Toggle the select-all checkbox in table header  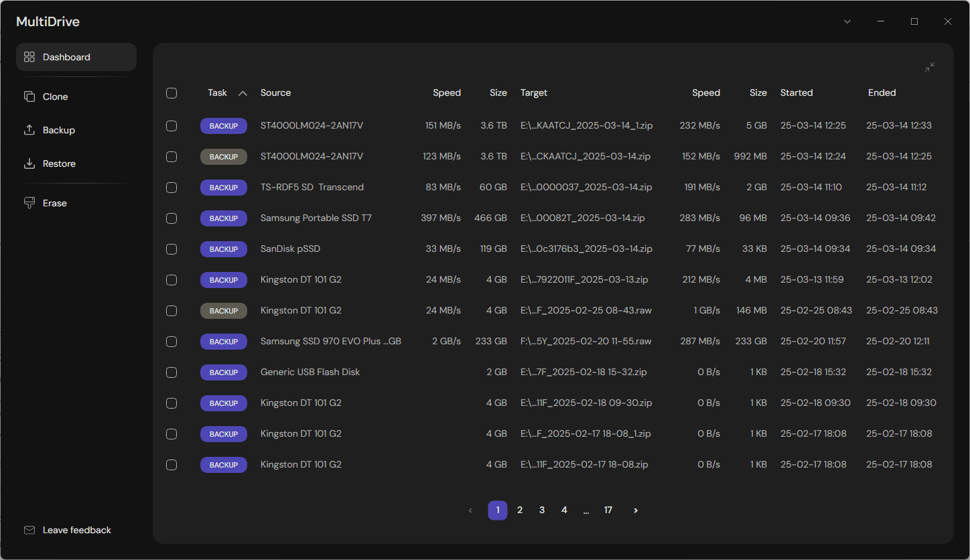pyautogui.click(x=171, y=93)
